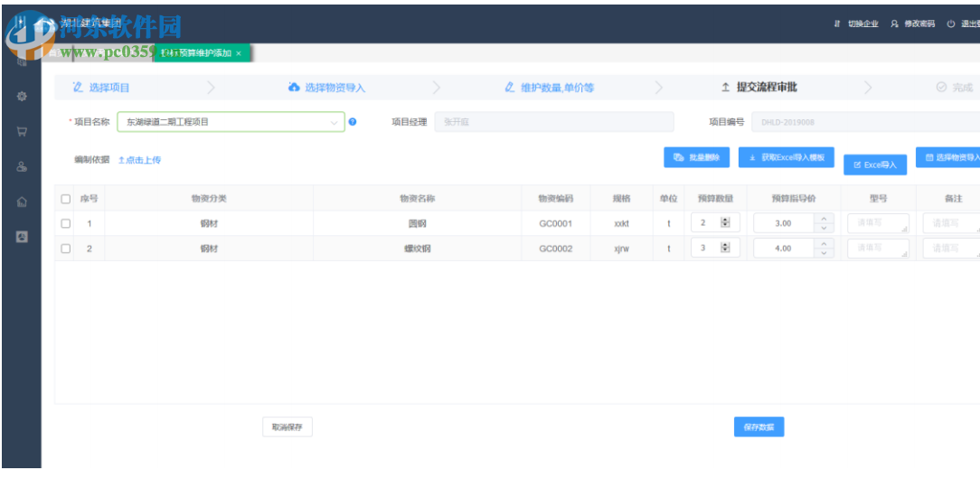This screenshot has width=980, height=489.
Task: Click the 取消保存 button
Action: point(287,428)
